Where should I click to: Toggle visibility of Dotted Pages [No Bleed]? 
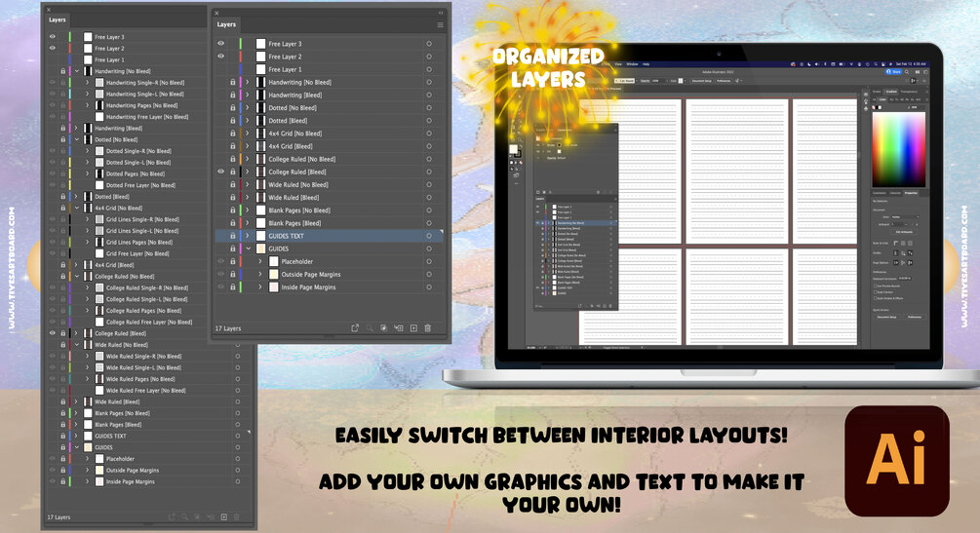pyautogui.click(x=53, y=173)
